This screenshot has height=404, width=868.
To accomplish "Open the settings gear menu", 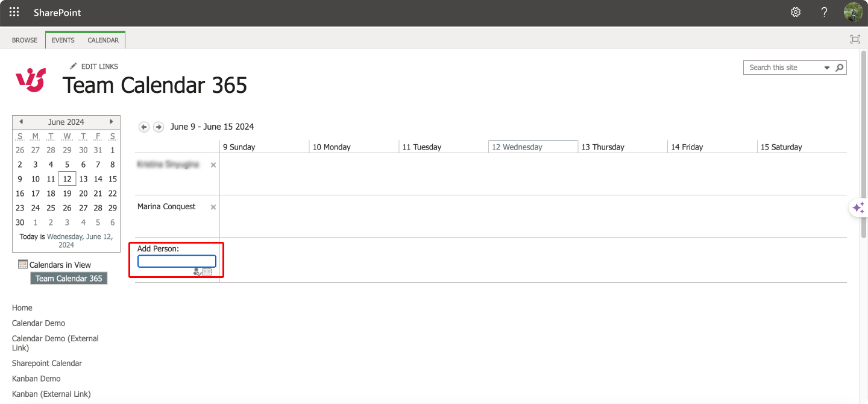I will pyautogui.click(x=796, y=12).
